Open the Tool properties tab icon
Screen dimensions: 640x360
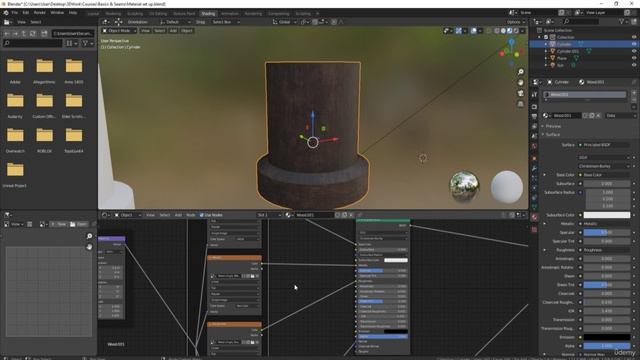[x=534, y=94]
